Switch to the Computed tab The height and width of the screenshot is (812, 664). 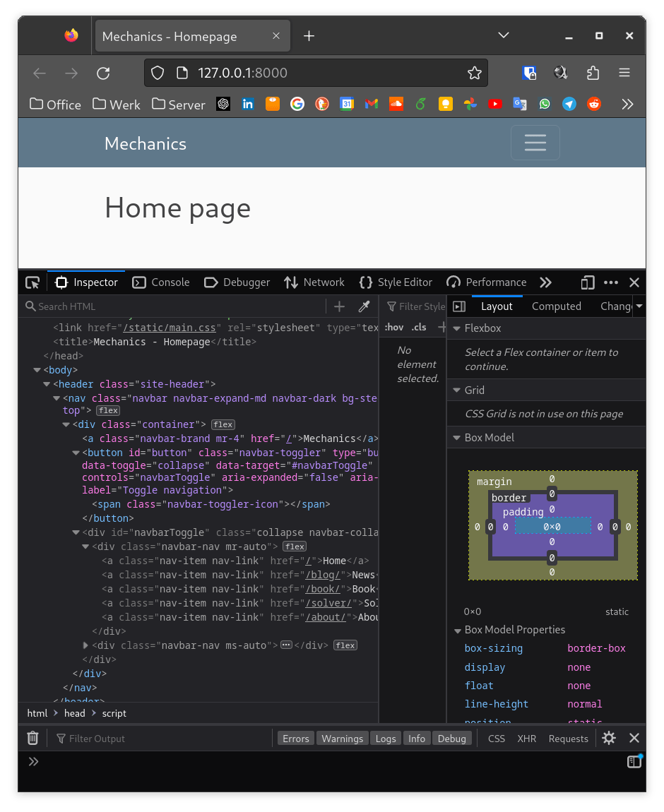click(x=556, y=306)
